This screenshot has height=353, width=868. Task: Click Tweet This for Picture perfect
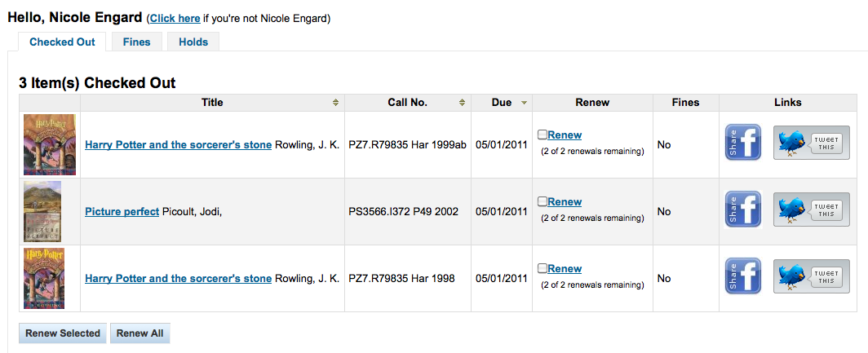click(x=811, y=210)
